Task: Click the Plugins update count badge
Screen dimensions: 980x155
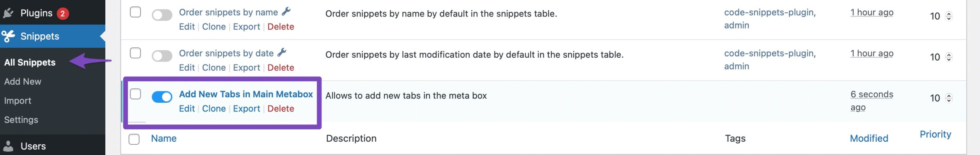Action: click(62, 14)
